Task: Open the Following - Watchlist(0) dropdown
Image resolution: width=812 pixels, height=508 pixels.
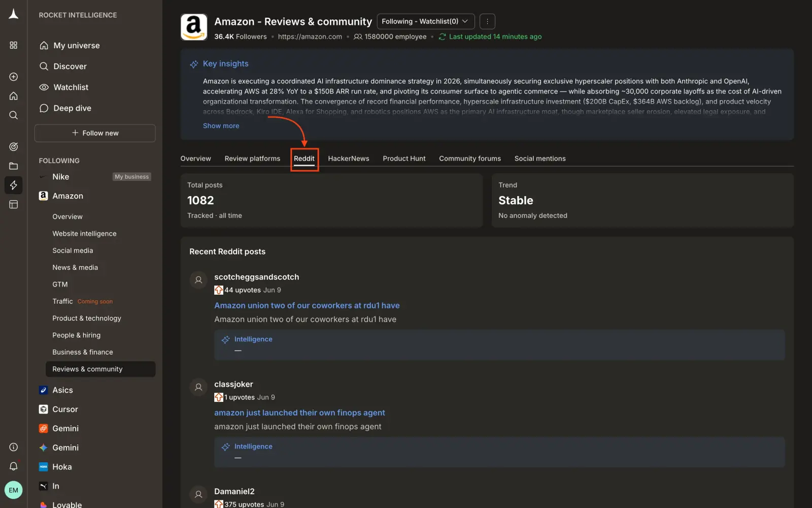Action: [426, 21]
